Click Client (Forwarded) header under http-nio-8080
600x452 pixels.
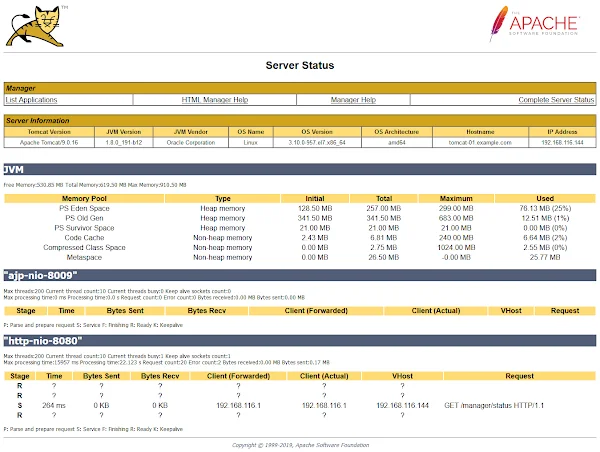[238, 376]
